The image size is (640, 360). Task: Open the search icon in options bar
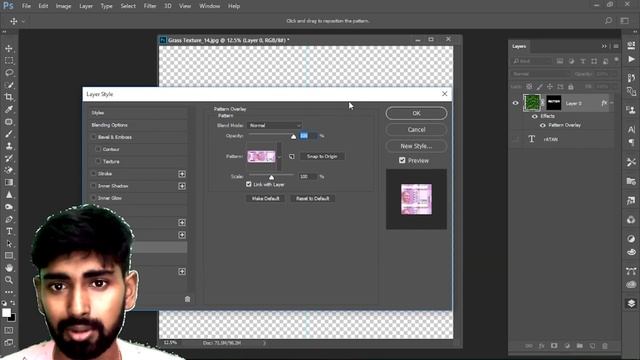pos(608,20)
